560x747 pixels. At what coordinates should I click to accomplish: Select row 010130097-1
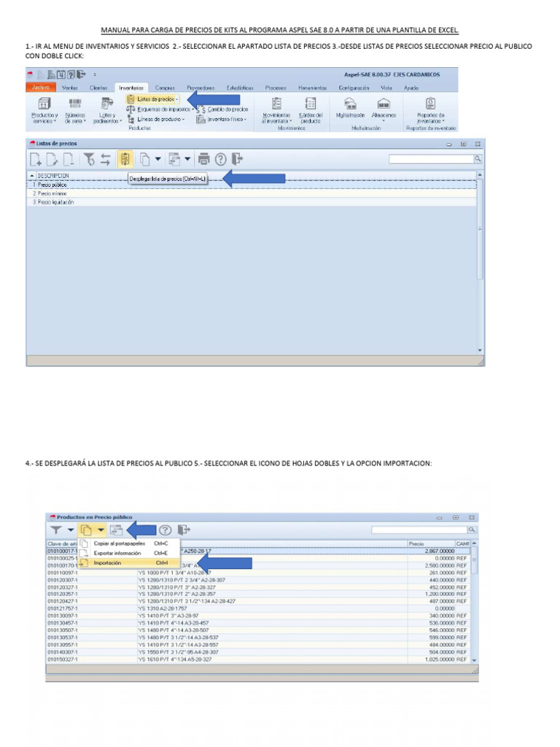click(x=257, y=616)
